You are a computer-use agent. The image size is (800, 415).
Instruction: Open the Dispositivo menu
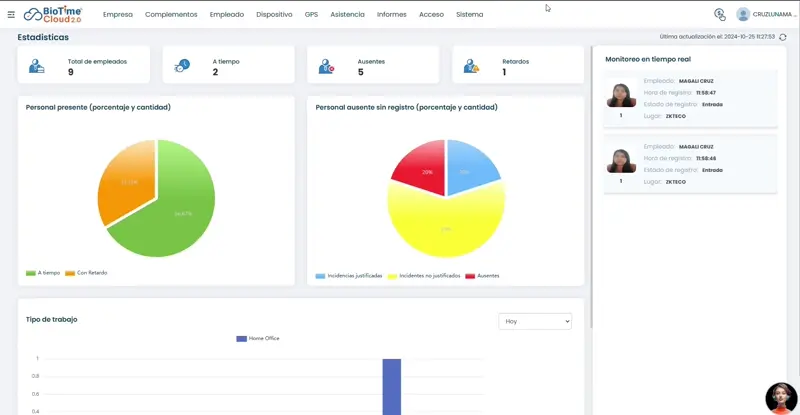tap(274, 15)
